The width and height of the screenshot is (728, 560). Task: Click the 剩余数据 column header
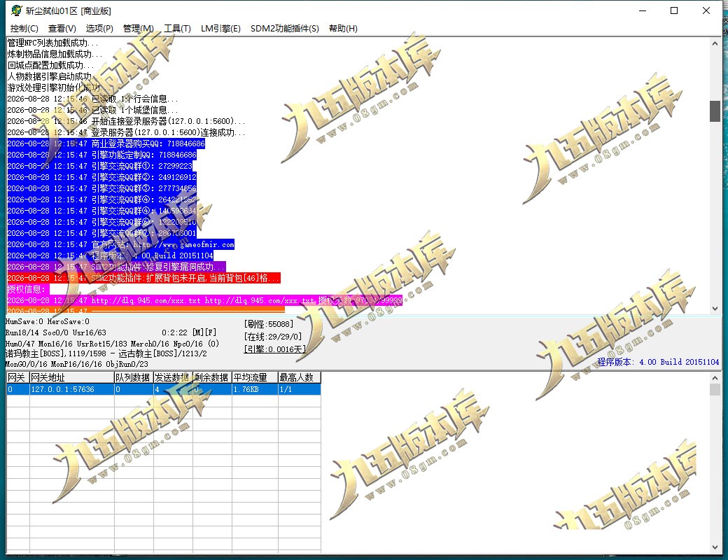pyautogui.click(x=212, y=377)
